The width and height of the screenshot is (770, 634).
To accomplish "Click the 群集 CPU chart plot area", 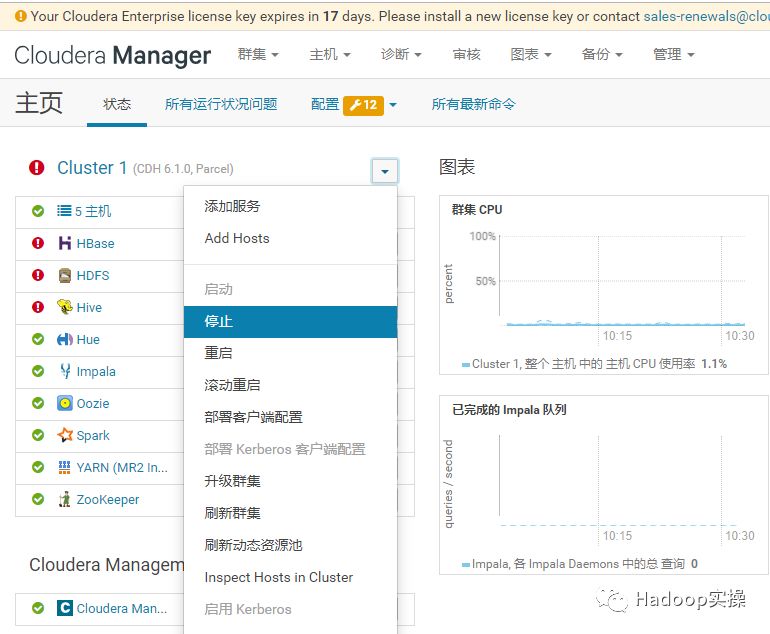I will (x=623, y=281).
